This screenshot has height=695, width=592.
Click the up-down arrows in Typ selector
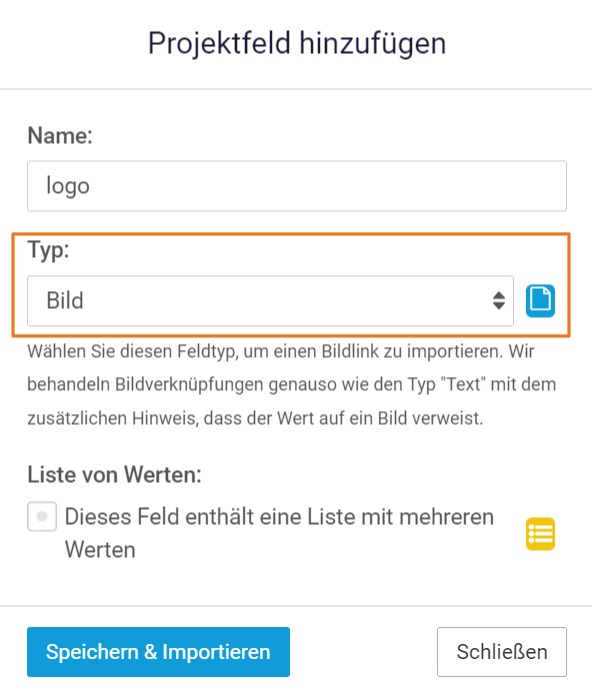pos(499,301)
